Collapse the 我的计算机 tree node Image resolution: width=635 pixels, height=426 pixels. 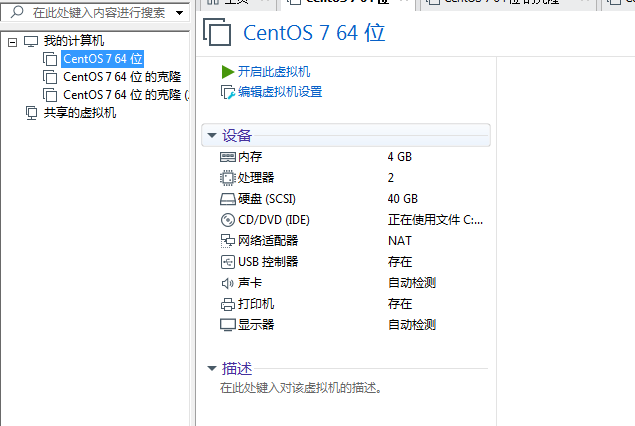pyautogui.click(x=13, y=42)
